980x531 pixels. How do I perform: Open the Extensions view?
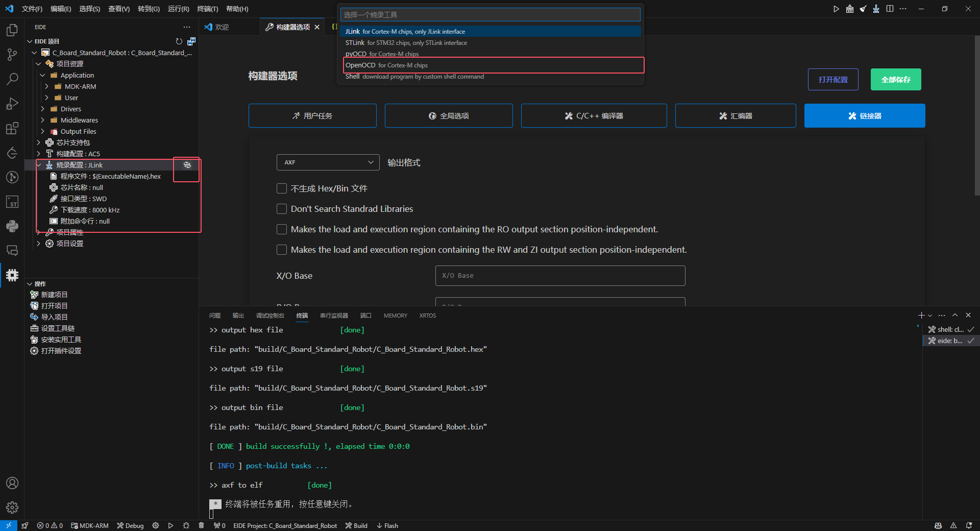pos(12,128)
